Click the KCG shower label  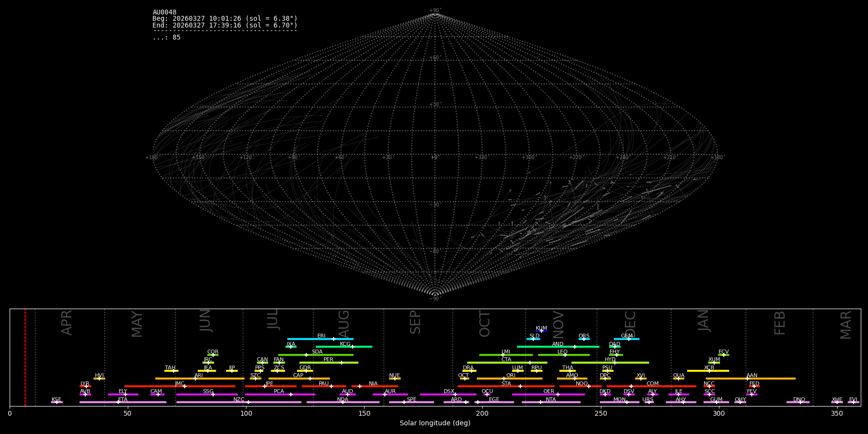click(345, 344)
